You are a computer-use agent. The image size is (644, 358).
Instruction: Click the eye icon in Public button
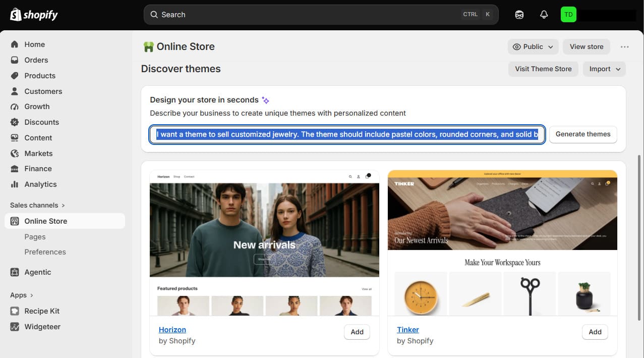point(516,46)
